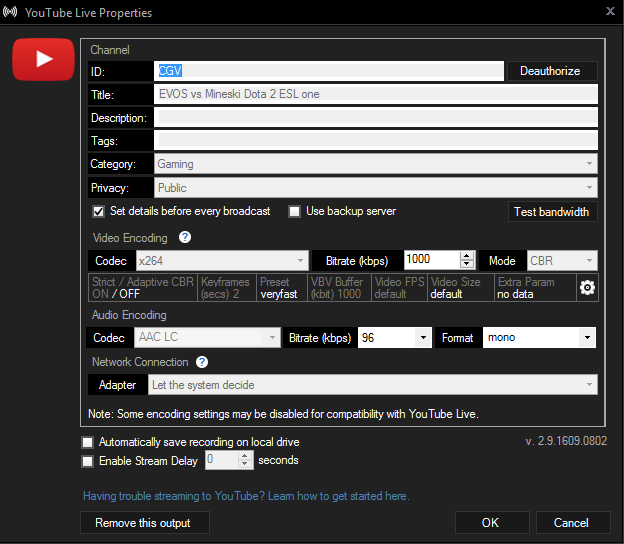The image size is (624, 544).
Task: Decrease video bitrate with down arrow
Action: coord(467,265)
